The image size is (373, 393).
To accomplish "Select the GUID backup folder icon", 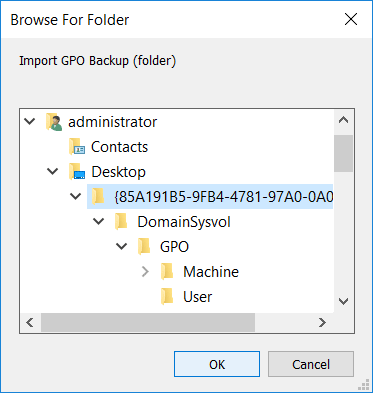I will point(98,197).
